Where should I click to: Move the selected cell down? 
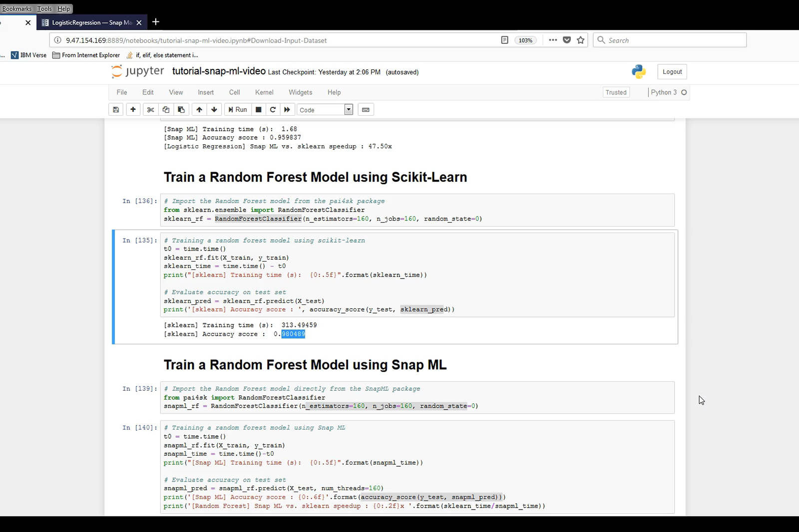(214, 110)
